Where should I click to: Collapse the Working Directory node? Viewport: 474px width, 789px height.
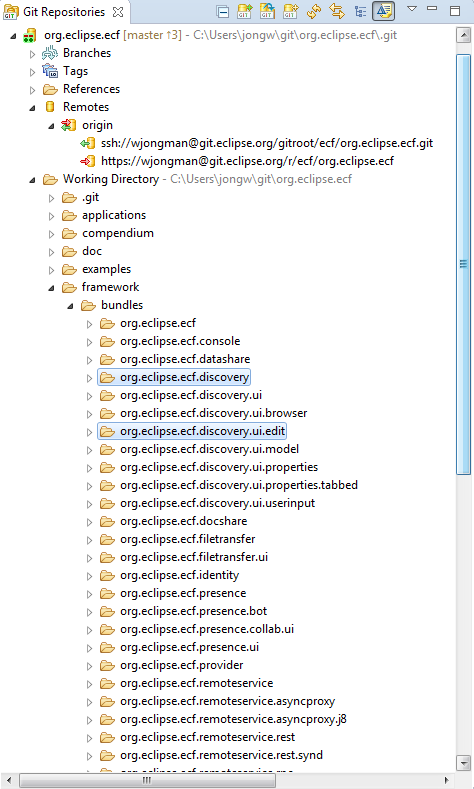tap(33, 180)
